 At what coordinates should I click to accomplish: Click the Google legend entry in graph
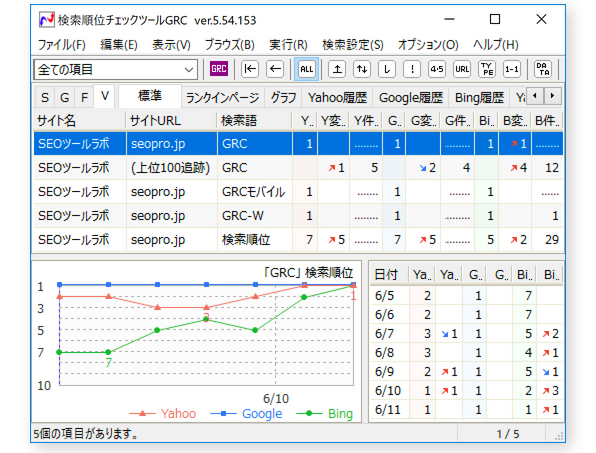tap(246, 413)
